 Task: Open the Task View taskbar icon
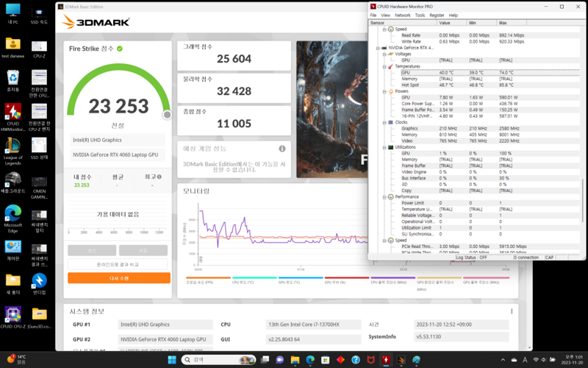[x=265, y=360]
